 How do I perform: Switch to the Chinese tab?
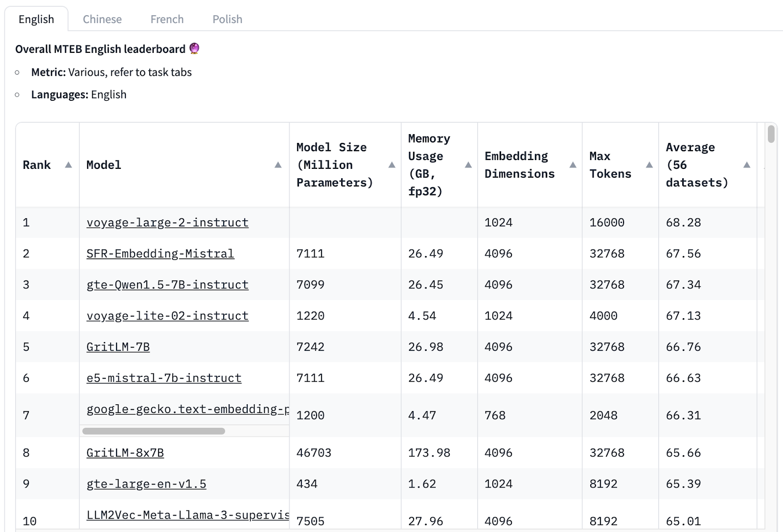coord(102,19)
